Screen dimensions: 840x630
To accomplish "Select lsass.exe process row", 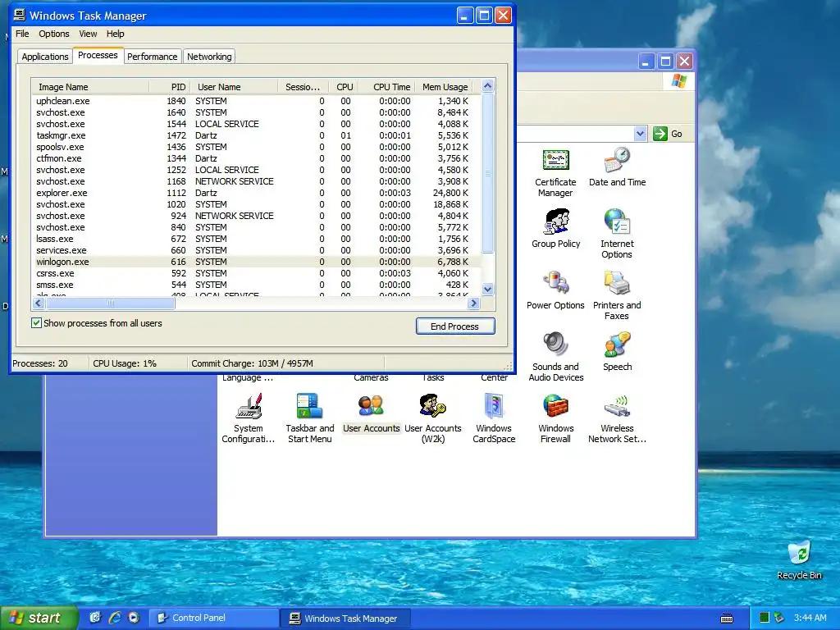I will coord(256,239).
